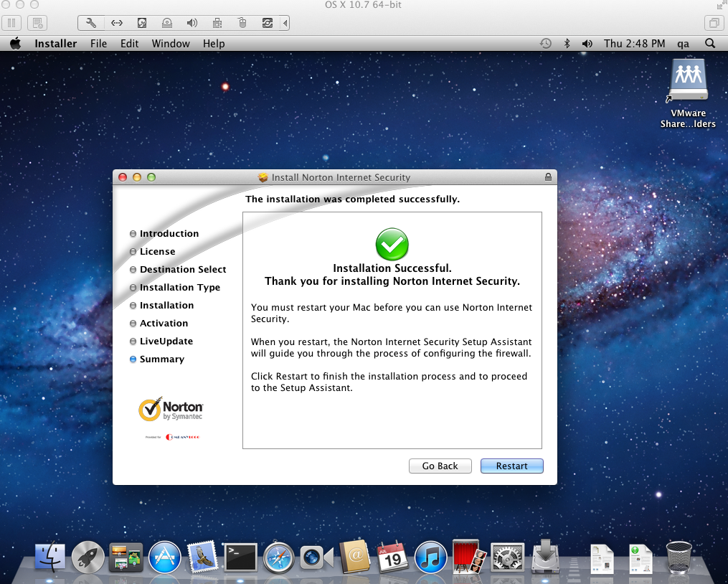Screen dimensions: 728x584
Task: Pause the virtual machine
Action: coord(14,23)
